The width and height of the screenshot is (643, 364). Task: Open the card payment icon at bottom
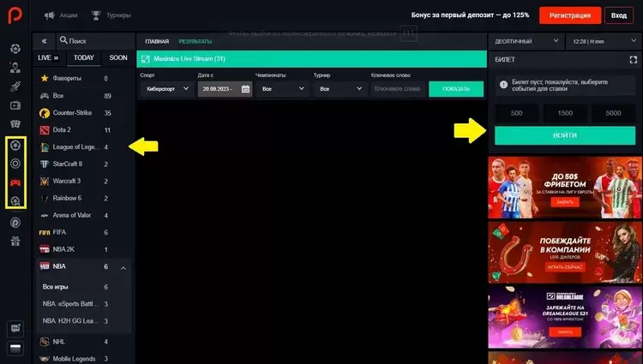tap(15, 349)
